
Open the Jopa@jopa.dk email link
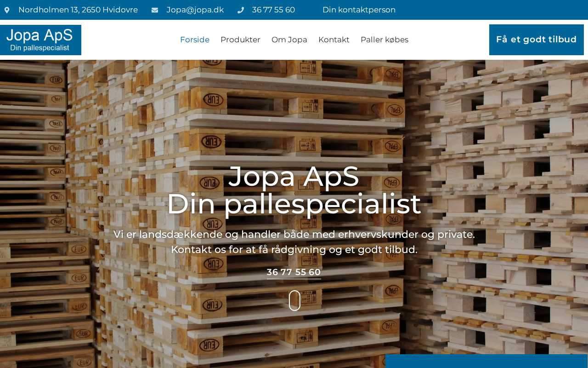point(195,10)
